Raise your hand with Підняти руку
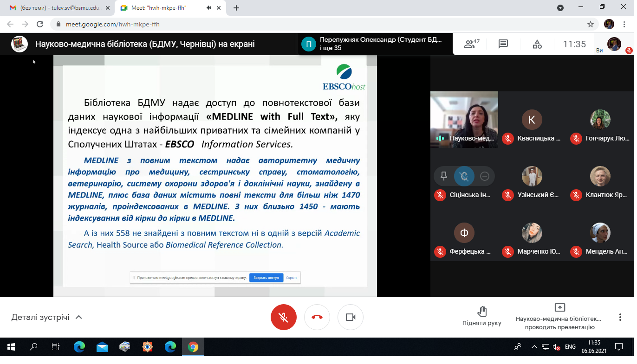 pyautogui.click(x=482, y=316)
